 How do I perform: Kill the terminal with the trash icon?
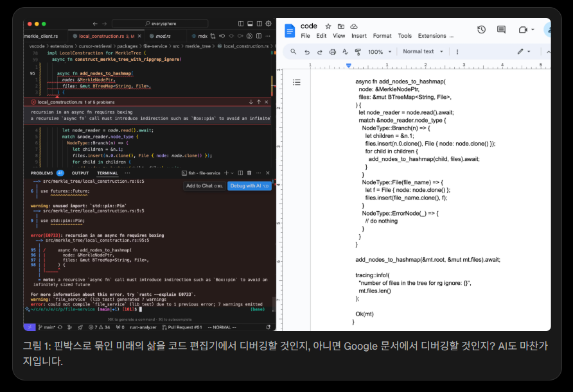tap(249, 173)
